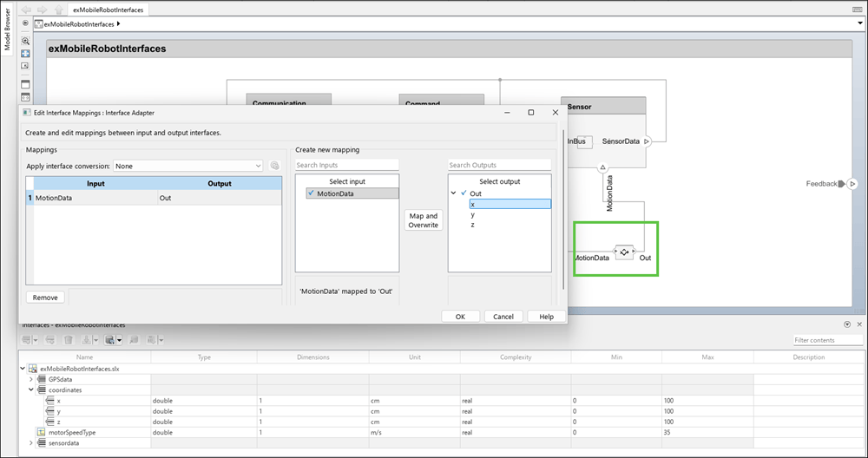Open the Model Browser side tab

[7, 29]
